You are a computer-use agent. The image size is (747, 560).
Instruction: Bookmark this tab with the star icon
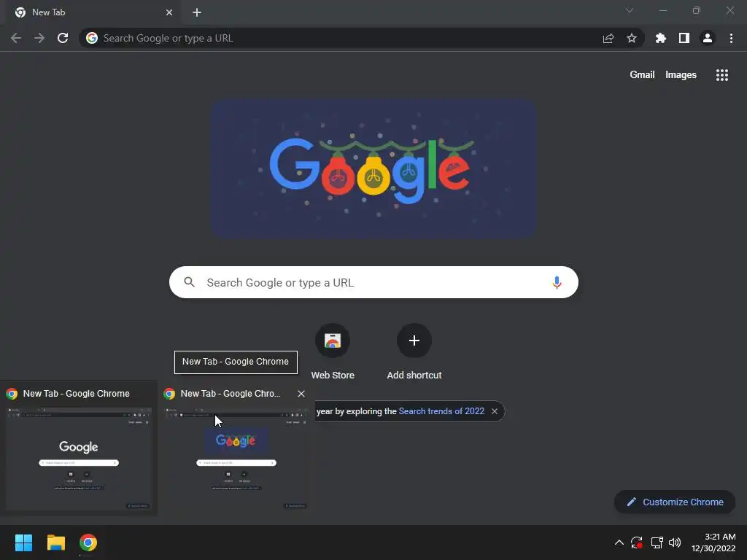(x=631, y=38)
